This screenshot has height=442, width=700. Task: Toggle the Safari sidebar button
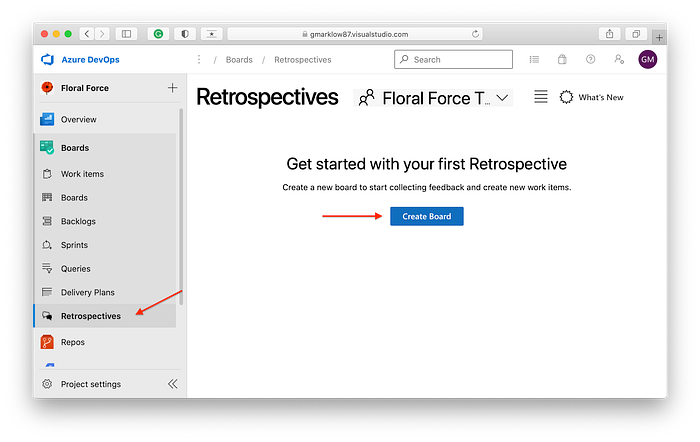tap(126, 34)
